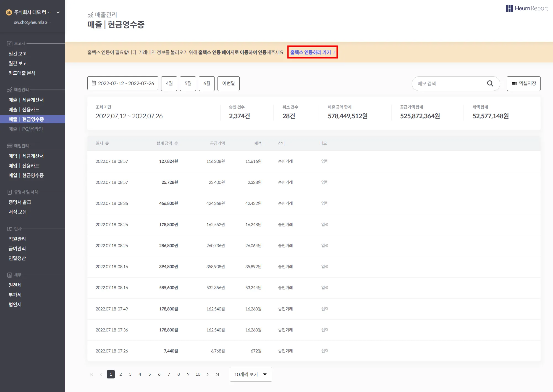Click the calendar icon in date range
The width and height of the screenshot is (553, 392).
(94, 83)
